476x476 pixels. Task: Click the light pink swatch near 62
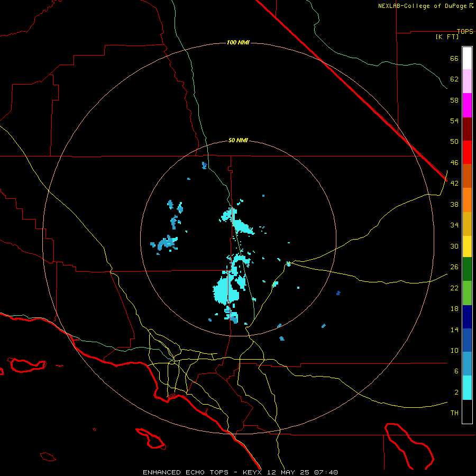coord(467,81)
